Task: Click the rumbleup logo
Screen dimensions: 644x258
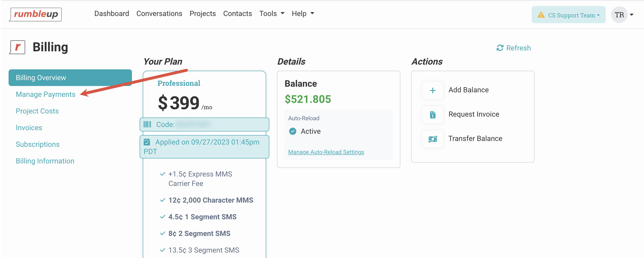Action: coord(36,14)
